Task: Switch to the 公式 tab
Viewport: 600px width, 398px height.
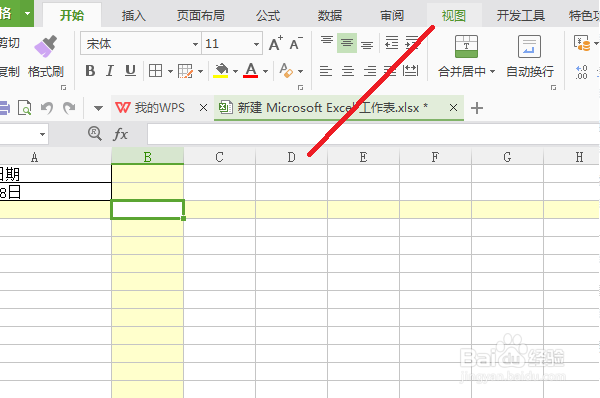Action: pos(268,16)
